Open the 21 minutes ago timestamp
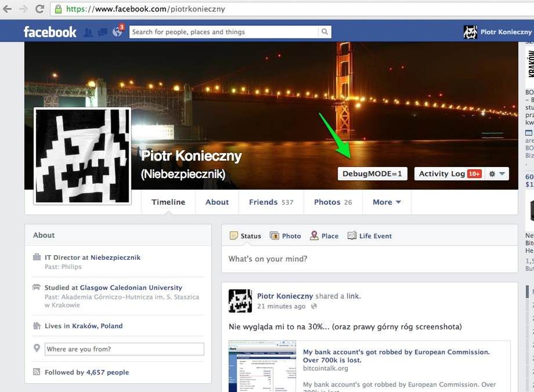 tap(282, 306)
